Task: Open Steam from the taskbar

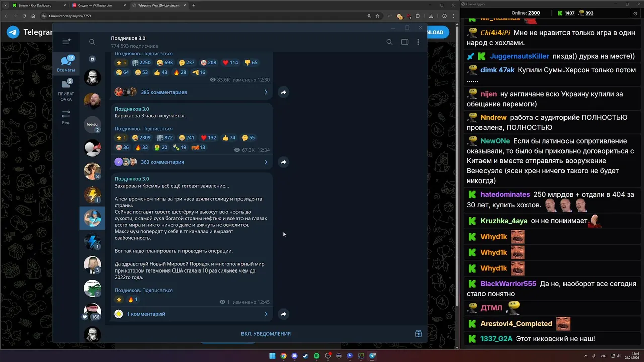Action: [305, 356]
